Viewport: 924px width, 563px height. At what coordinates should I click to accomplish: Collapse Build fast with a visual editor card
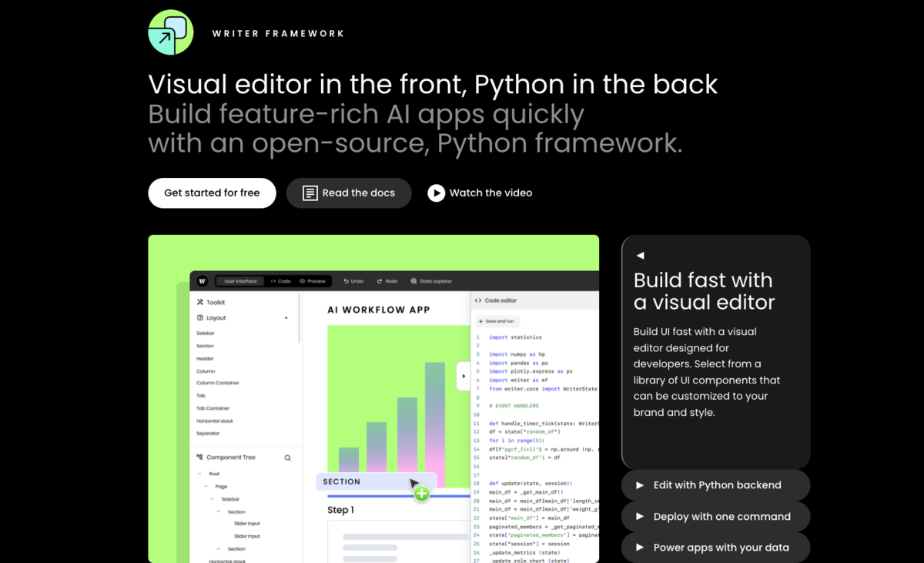(640, 256)
